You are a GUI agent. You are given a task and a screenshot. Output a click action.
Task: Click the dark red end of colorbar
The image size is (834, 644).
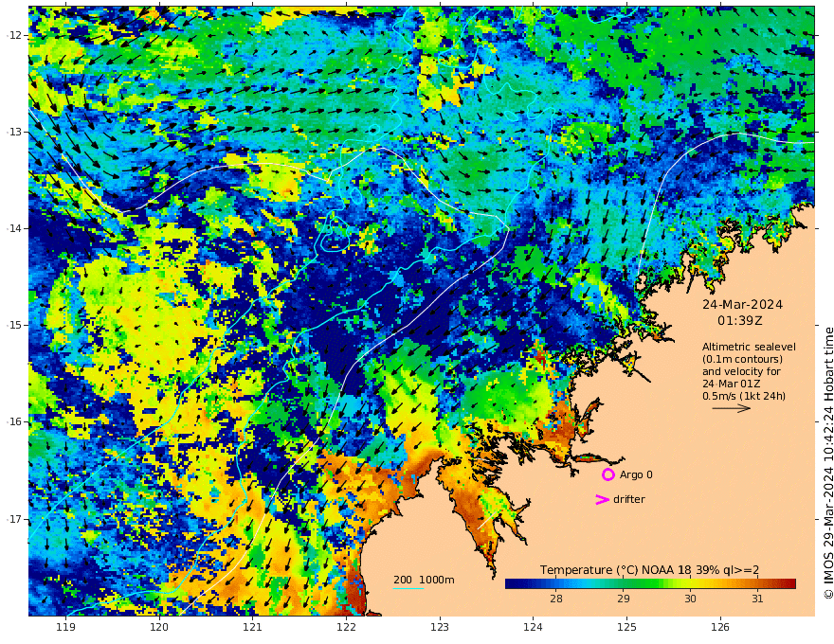pos(790,584)
